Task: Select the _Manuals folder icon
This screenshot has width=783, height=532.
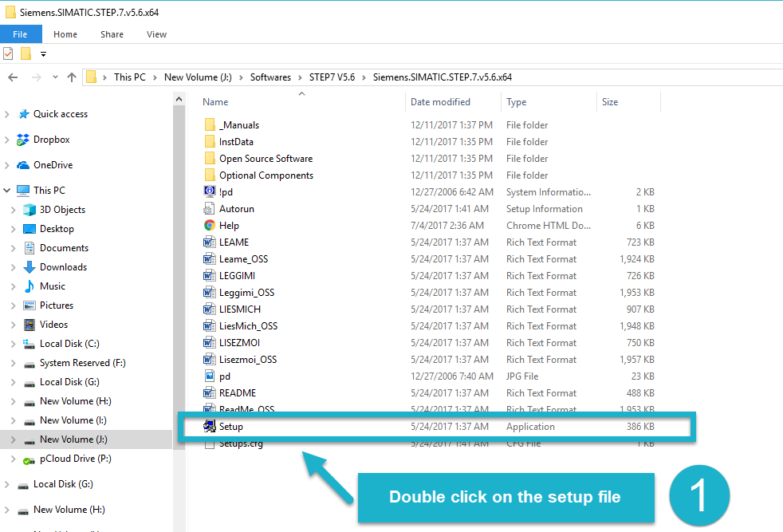Action: point(210,125)
